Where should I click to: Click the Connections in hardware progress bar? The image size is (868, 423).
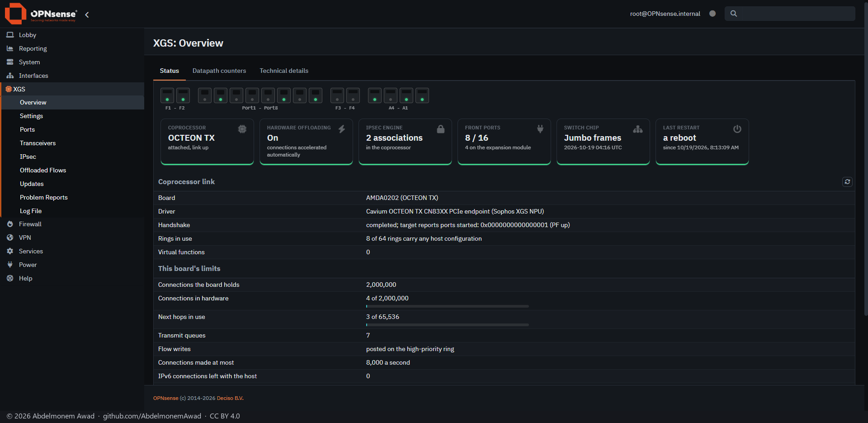coord(448,306)
